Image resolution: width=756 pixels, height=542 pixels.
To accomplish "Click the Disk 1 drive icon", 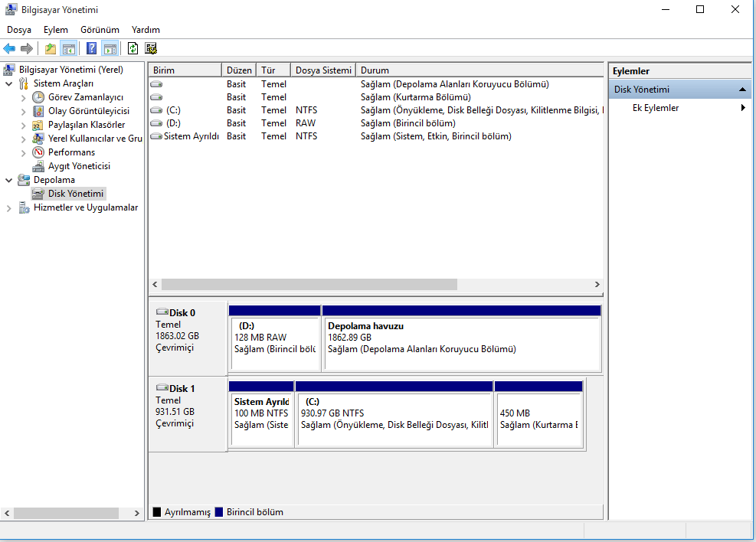I will tap(162, 387).
